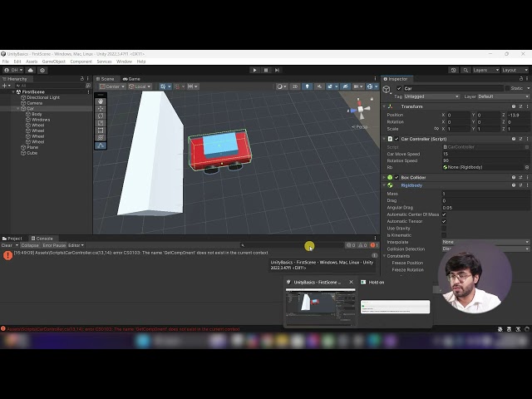The height and width of the screenshot is (399, 532).
Task: Open the Interpolate dropdown
Action: (485, 242)
